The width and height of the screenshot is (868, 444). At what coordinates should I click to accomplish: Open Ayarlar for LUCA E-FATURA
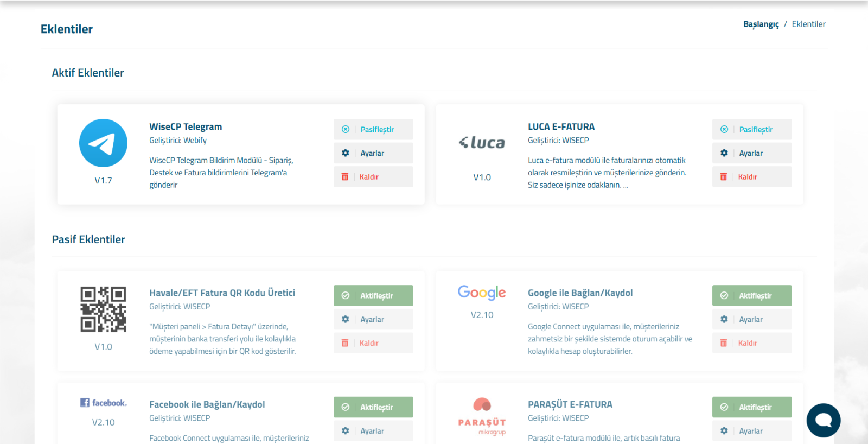(x=752, y=153)
